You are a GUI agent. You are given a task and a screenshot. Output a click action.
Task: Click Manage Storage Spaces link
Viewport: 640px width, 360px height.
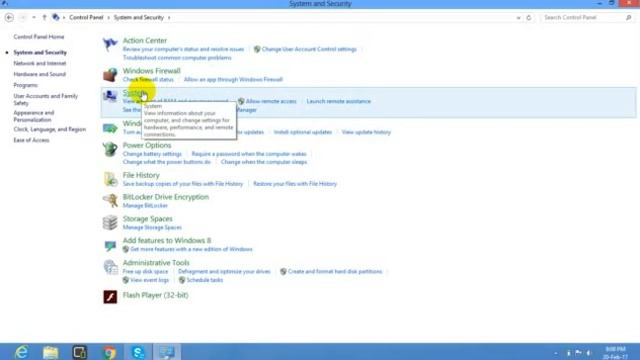[152, 227]
